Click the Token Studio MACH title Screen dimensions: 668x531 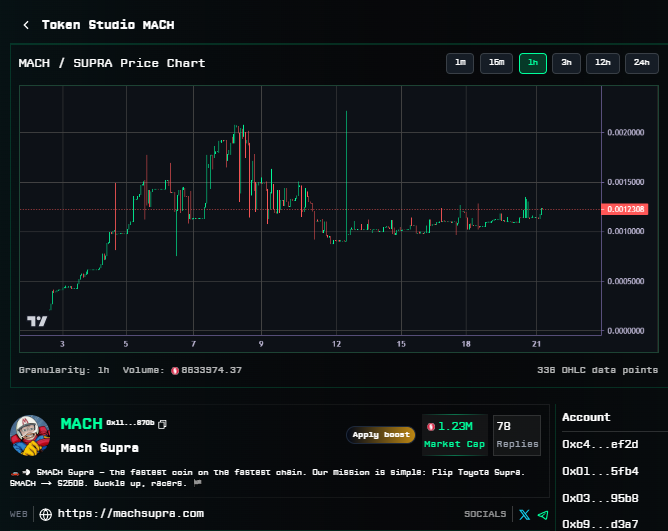click(108, 25)
